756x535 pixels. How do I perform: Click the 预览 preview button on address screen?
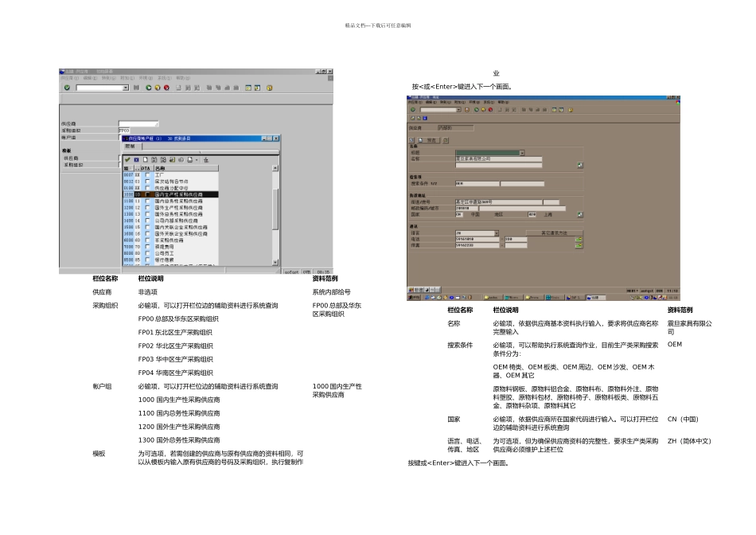point(431,140)
